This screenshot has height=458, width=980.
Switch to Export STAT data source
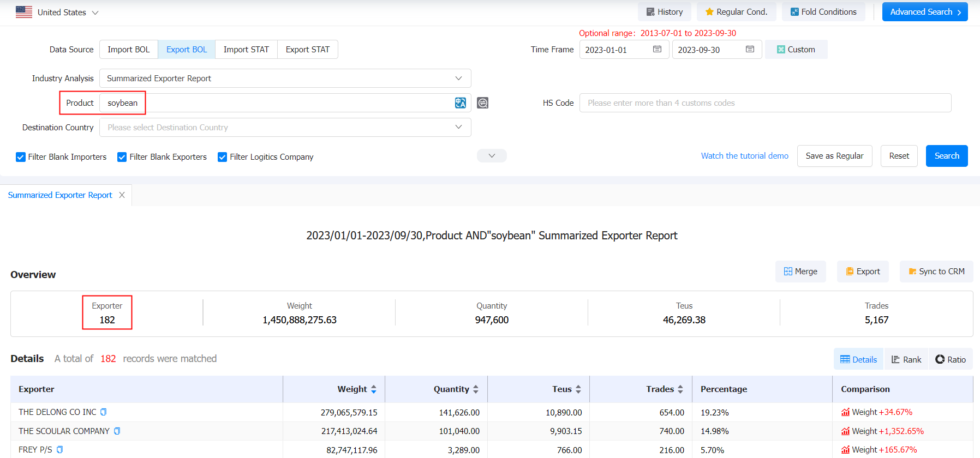308,50
